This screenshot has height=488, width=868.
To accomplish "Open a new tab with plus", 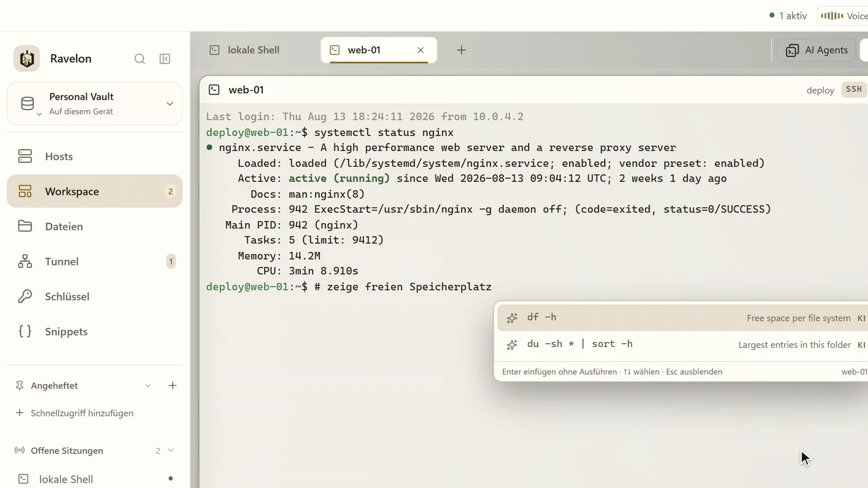I will click(x=461, y=50).
